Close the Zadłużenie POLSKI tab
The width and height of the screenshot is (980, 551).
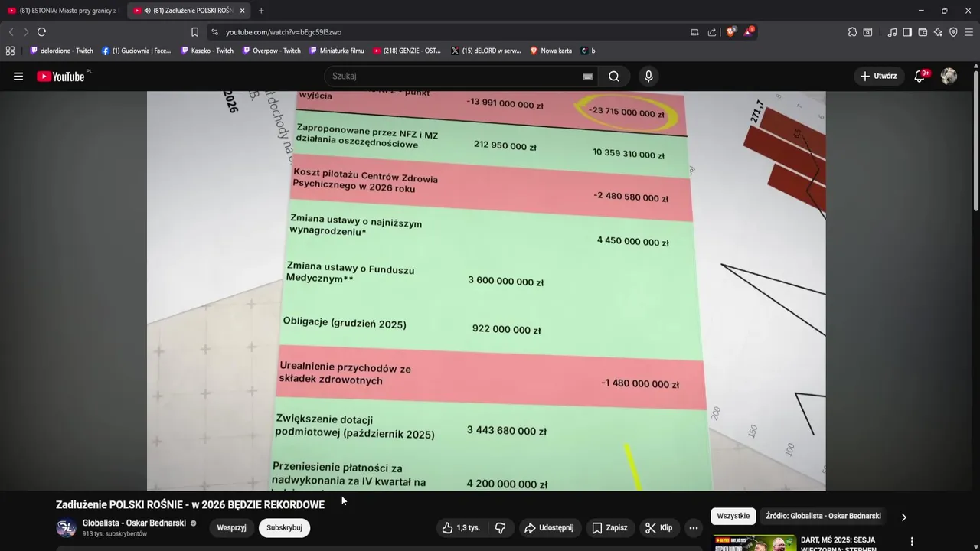pos(242,11)
